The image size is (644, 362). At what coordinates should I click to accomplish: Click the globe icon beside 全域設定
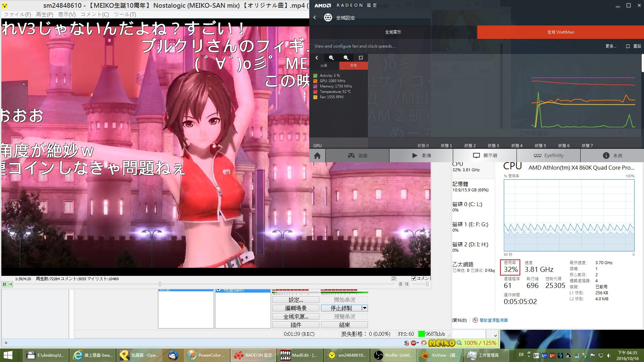(x=328, y=18)
